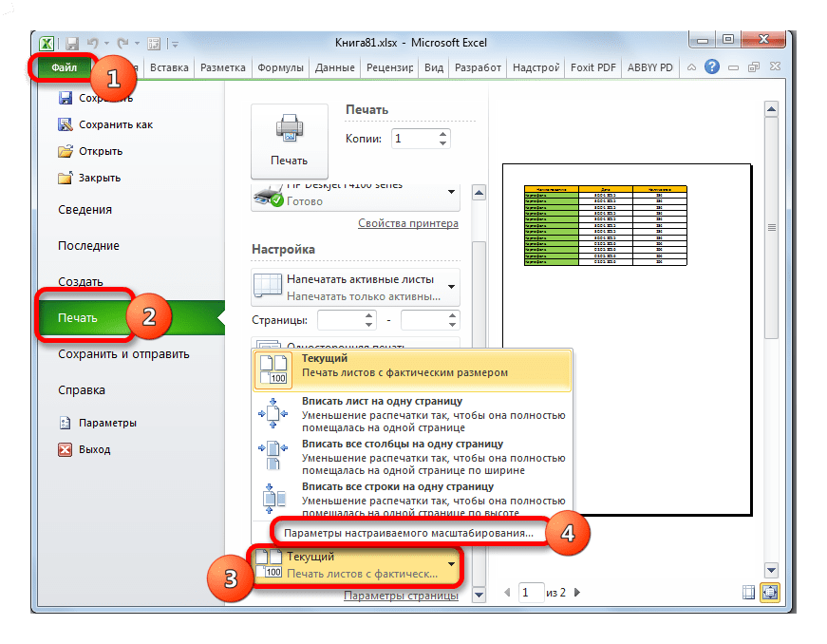The image size is (827, 644).
Task: Open the quick access toolbar customize arrow
Action: [x=175, y=44]
